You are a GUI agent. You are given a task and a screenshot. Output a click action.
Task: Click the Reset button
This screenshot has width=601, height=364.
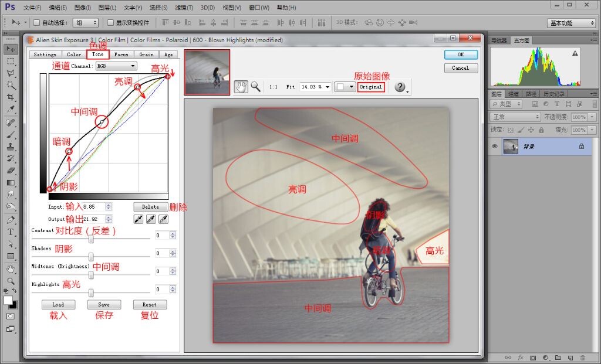(150, 305)
